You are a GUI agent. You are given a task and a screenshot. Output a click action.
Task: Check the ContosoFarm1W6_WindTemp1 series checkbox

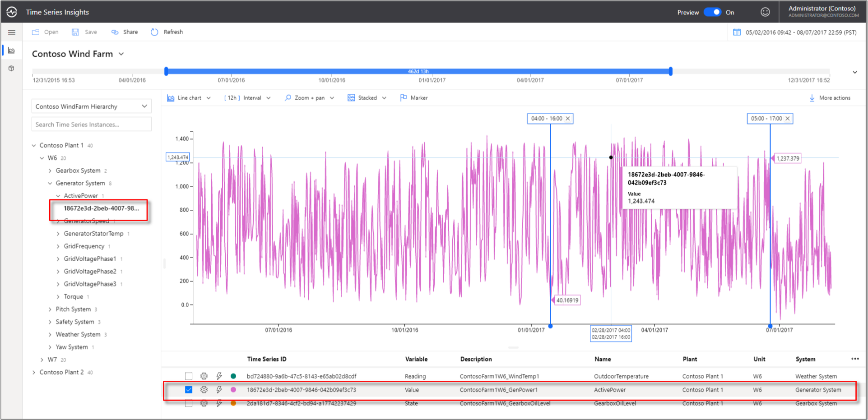[x=188, y=376]
